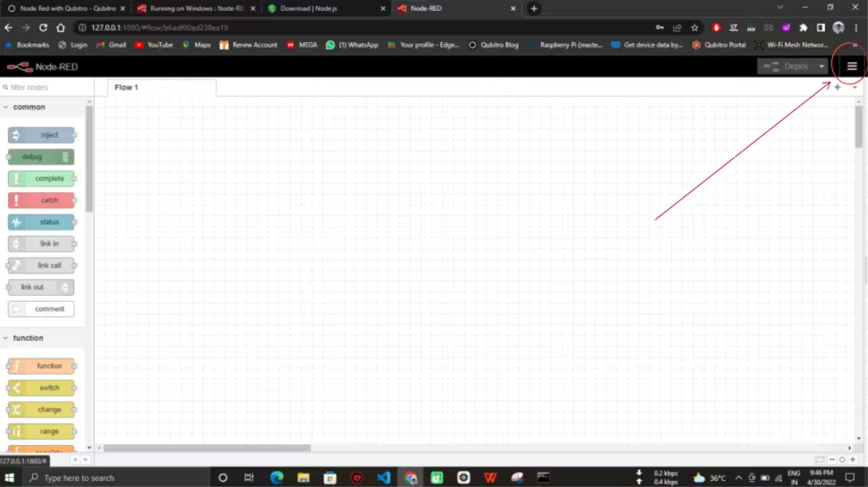The image size is (868, 487).
Task: Open the browser tab search dropdown
Action: pos(780,8)
